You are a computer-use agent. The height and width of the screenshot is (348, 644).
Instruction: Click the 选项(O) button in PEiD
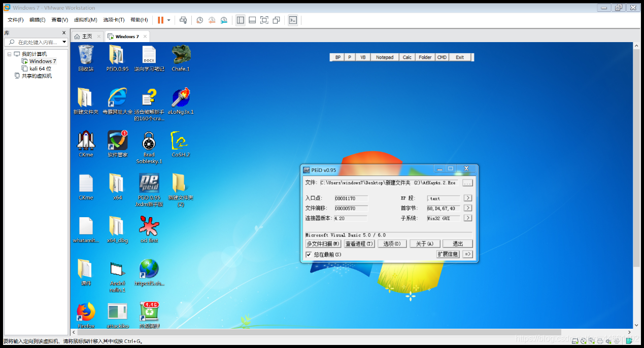tap(392, 244)
